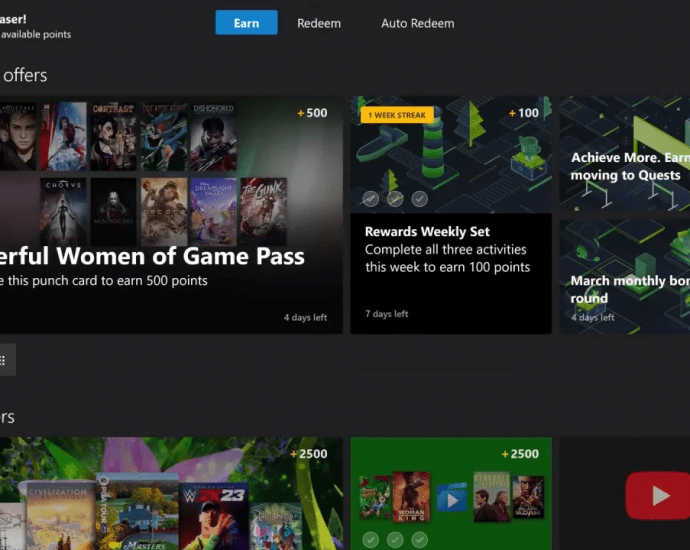Click the +100 points label
The width and height of the screenshot is (690, 550).
click(524, 113)
